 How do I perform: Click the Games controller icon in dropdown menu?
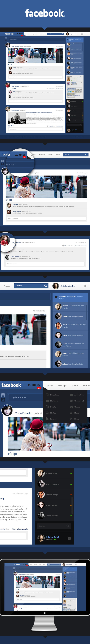click(x=71, y=407)
